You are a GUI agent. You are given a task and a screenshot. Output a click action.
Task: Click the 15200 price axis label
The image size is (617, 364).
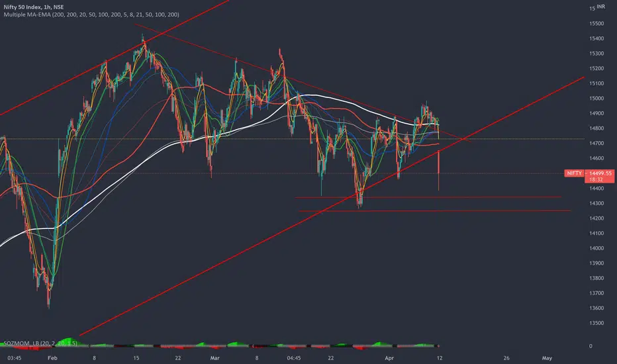coord(596,68)
